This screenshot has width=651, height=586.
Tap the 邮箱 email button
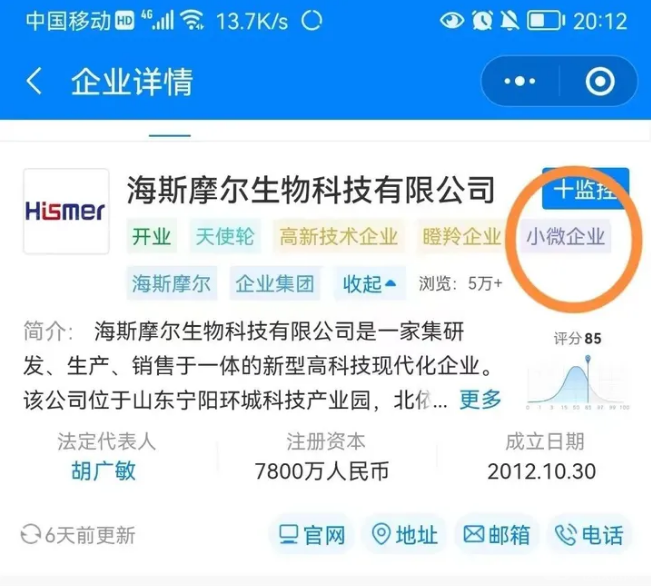(497, 535)
